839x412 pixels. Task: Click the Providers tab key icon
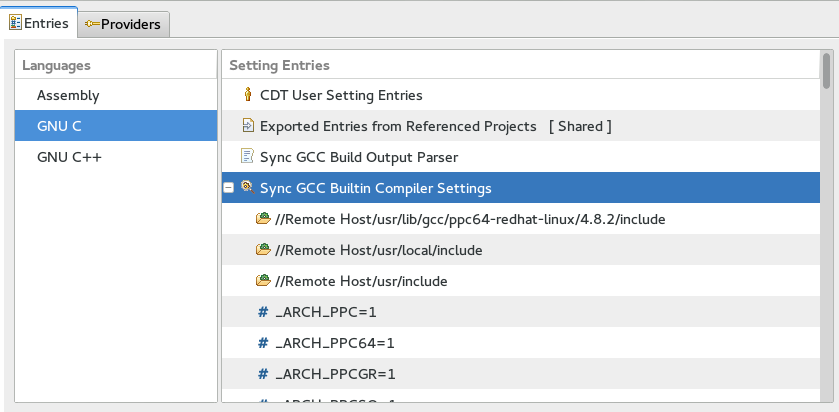click(93, 24)
